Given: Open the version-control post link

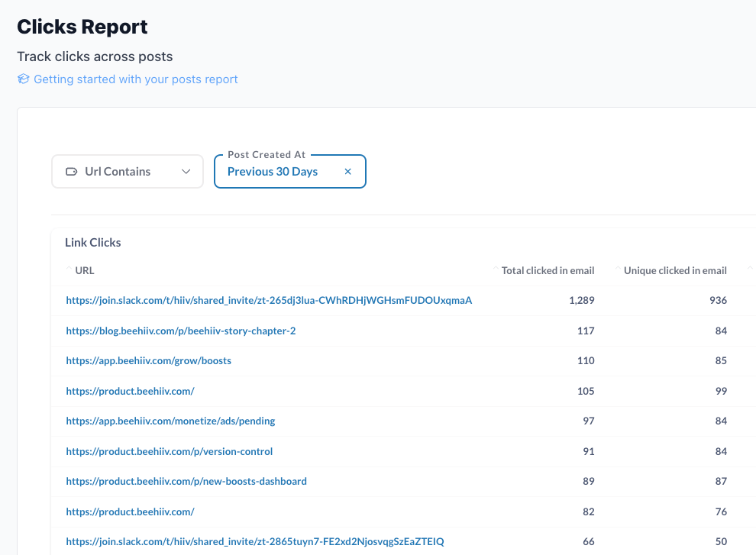Looking at the screenshot, I should point(170,451).
